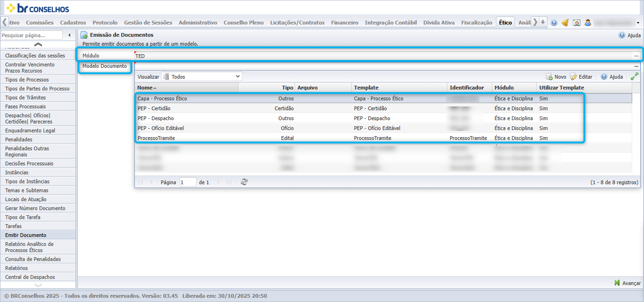Sort the grid by the Tipo column
Viewport: 644px width, 302px height.
coord(267,88)
